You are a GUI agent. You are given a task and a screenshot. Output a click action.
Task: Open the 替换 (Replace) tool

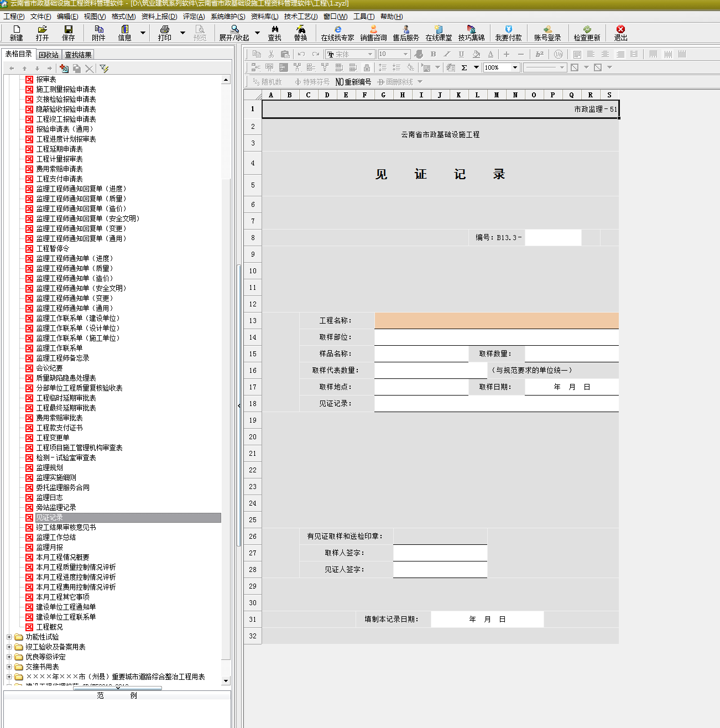[301, 33]
